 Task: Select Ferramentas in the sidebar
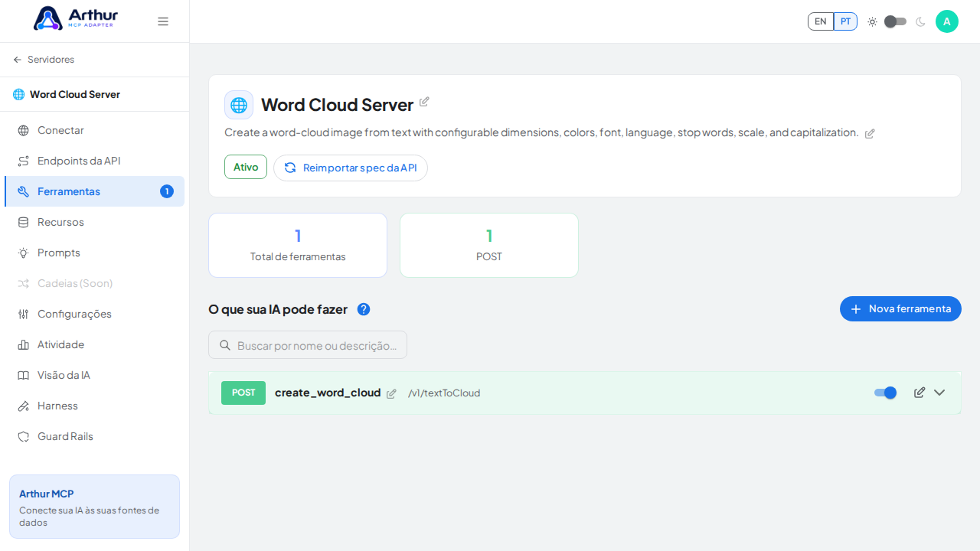(x=94, y=191)
